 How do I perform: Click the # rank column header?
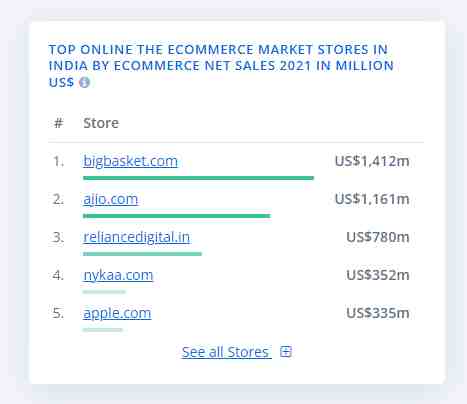[58, 123]
